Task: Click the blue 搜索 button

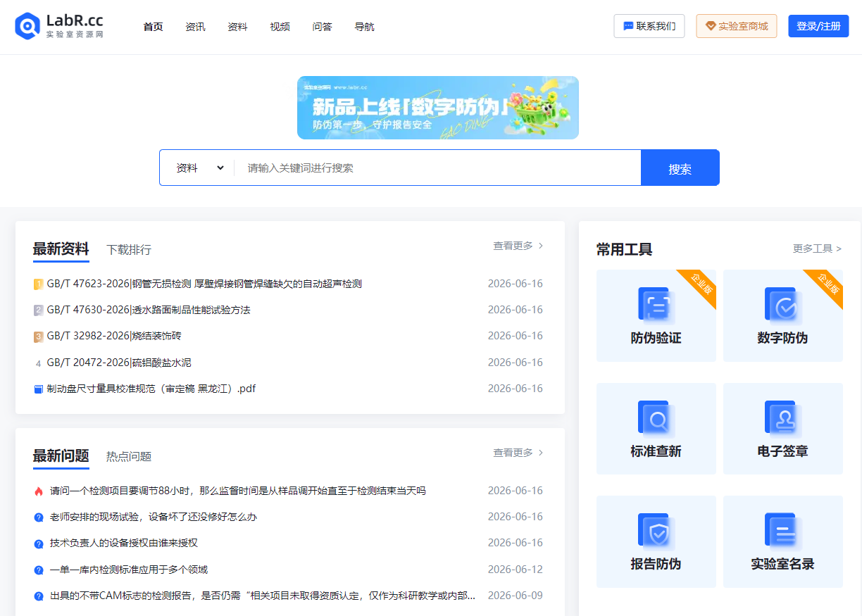Action: click(x=680, y=168)
